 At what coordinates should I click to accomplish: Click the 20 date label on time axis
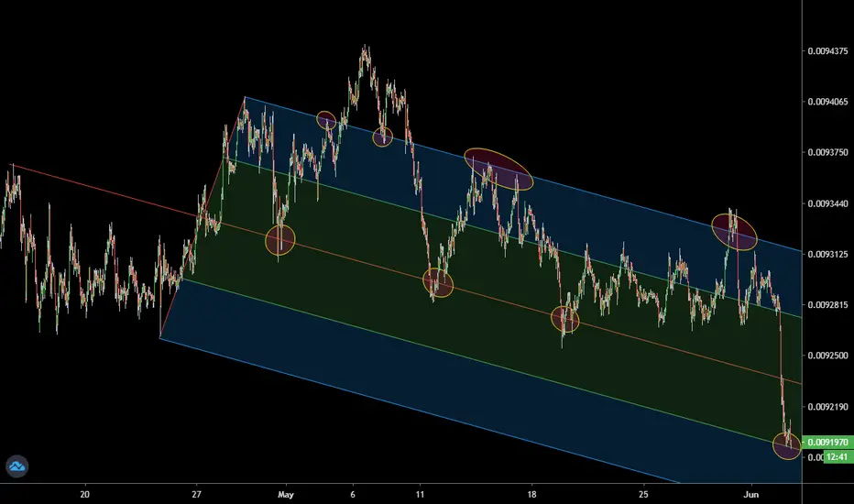pos(84,495)
